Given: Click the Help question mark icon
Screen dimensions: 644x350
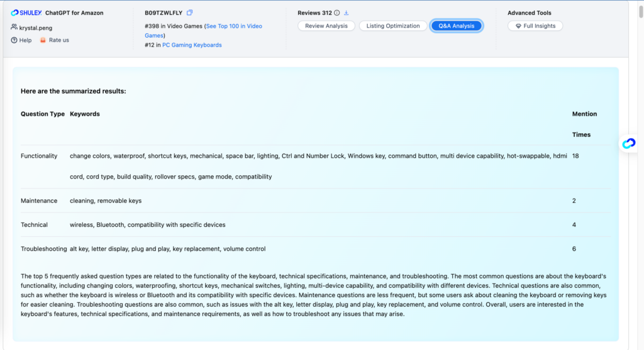Looking at the screenshot, I should [x=14, y=40].
